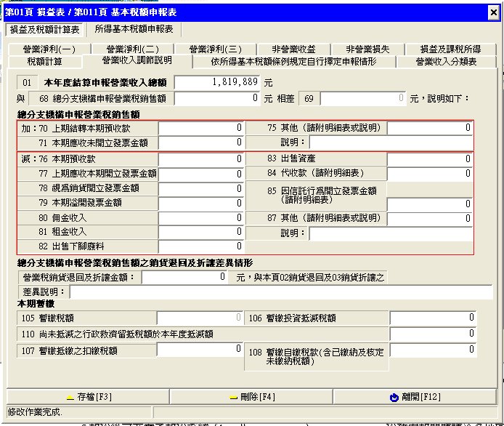504x426 pixels.
Task: Click the 75 其他 amount field
Action: click(x=430, y=128)
